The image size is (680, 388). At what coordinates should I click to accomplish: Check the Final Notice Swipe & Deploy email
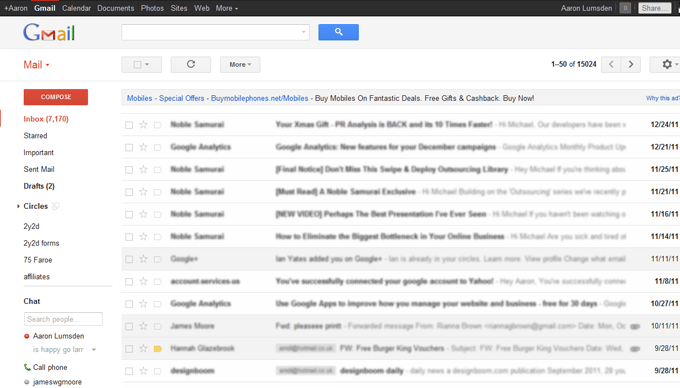pyautogui.click(x=129, y=170)
